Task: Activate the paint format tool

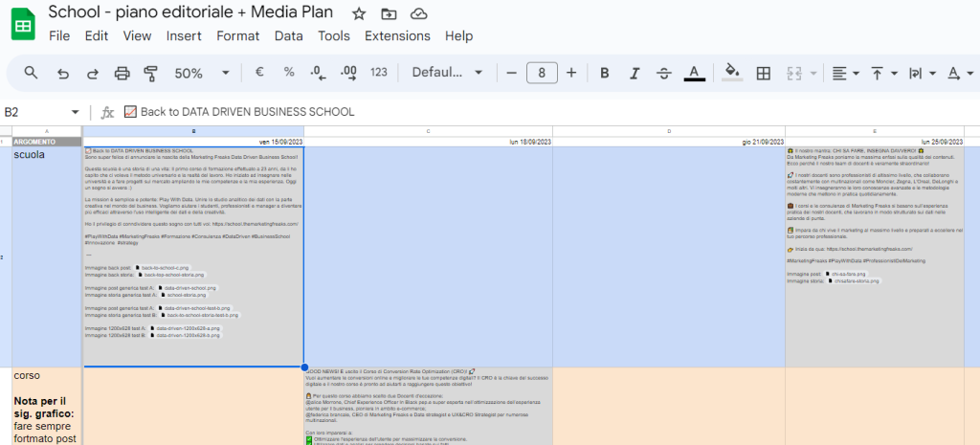Action: tap(150, 73)
